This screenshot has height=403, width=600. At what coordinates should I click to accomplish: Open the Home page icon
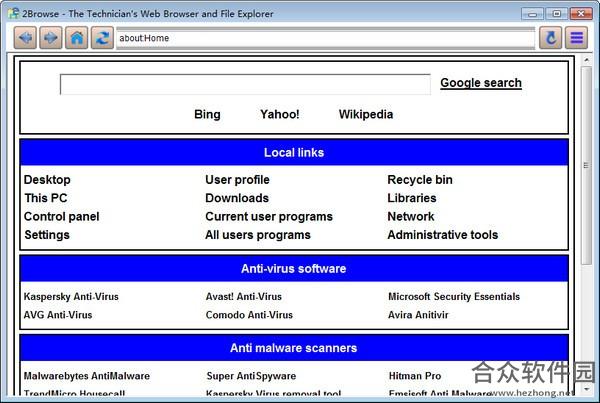pyautogui.click(x=77, y=38)
